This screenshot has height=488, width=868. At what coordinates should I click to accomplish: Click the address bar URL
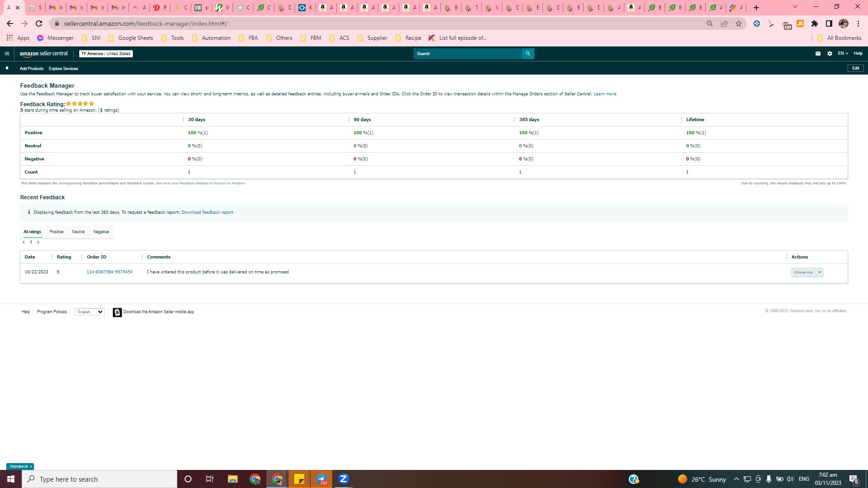coord(146,23)
